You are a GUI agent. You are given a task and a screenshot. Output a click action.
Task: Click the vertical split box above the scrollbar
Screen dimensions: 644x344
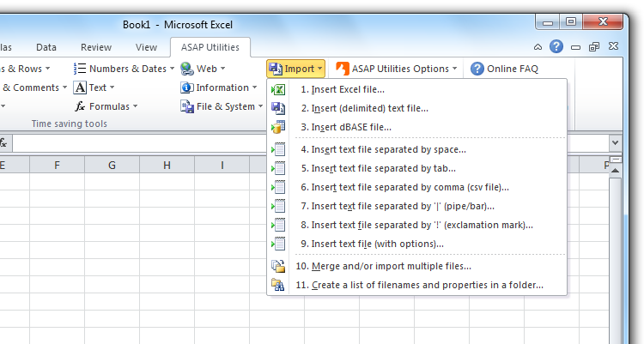click(616, 160)
